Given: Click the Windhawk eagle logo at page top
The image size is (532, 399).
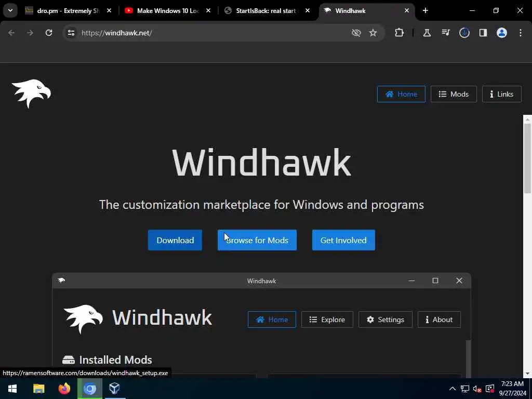Looking at the screenshot, I should pos(31,94).
